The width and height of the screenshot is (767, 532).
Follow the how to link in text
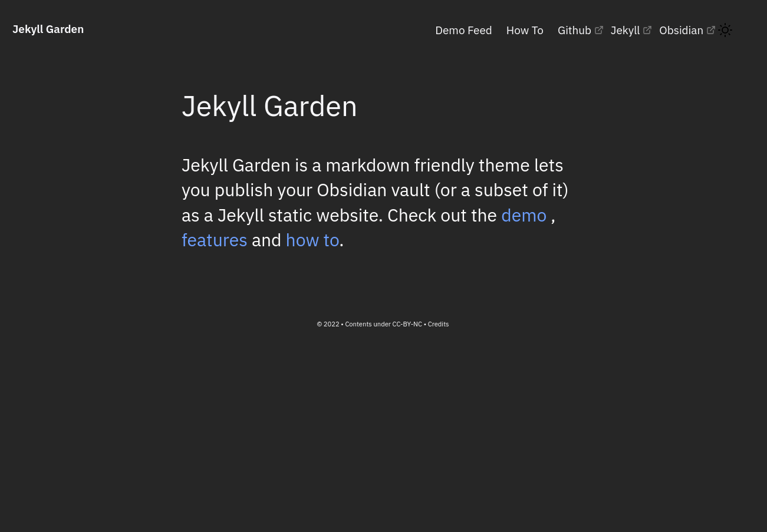pyautogui.click(x=312, y=240)
